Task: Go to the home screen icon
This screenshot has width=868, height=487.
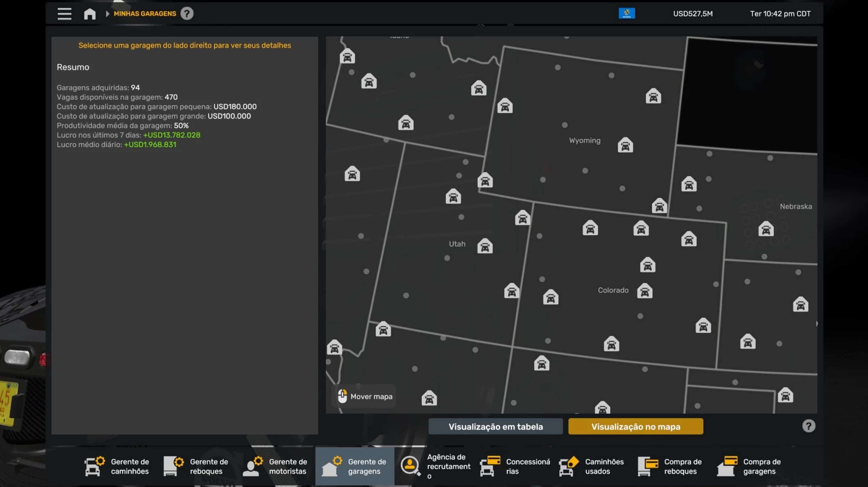Action: 90,14
